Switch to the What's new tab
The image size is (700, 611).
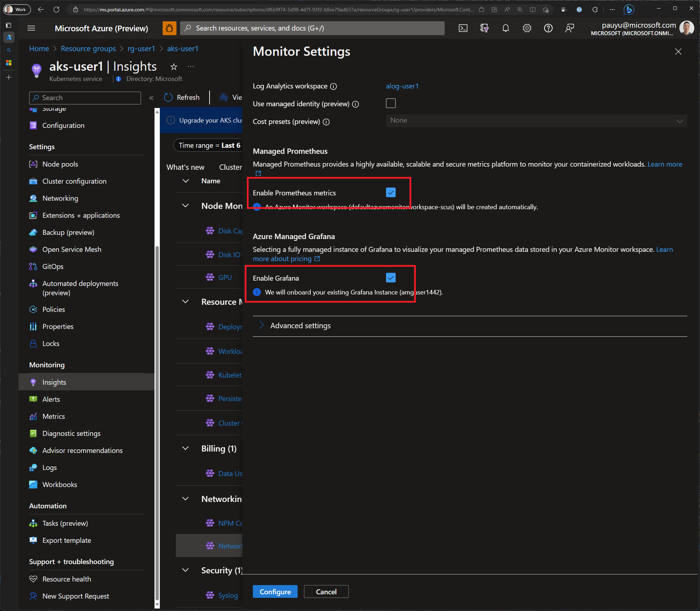(185, 167)
